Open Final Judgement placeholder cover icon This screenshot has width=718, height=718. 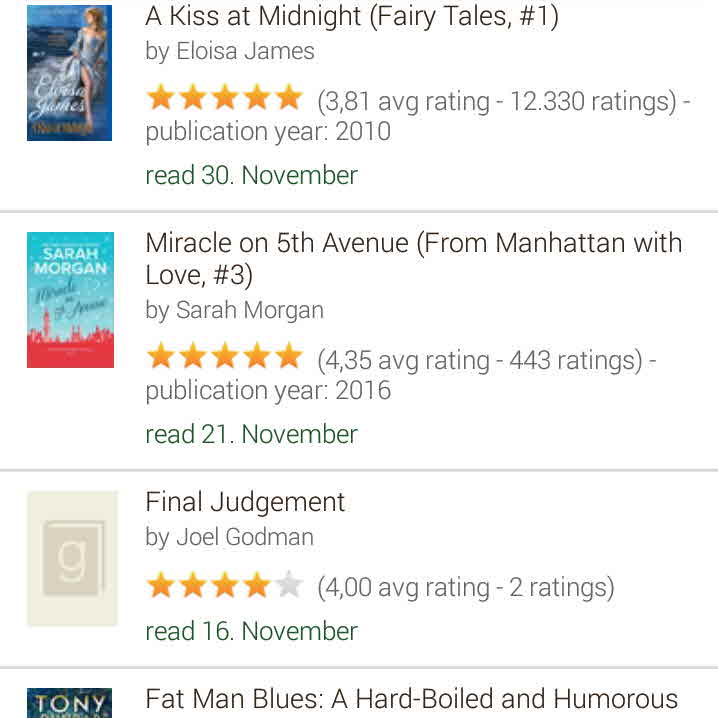pos(72,558)
